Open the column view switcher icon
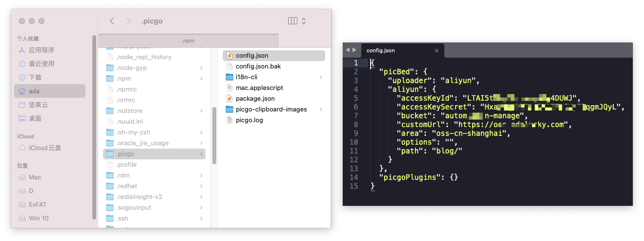The height and width of the screenshot is (241, 644). [x=293, y=21]
